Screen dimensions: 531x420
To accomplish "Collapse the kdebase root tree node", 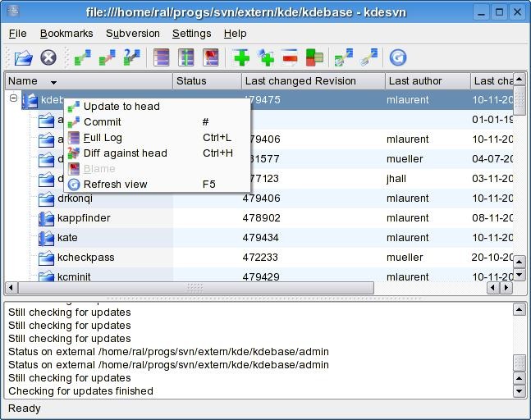I will [x=13, y=98].
